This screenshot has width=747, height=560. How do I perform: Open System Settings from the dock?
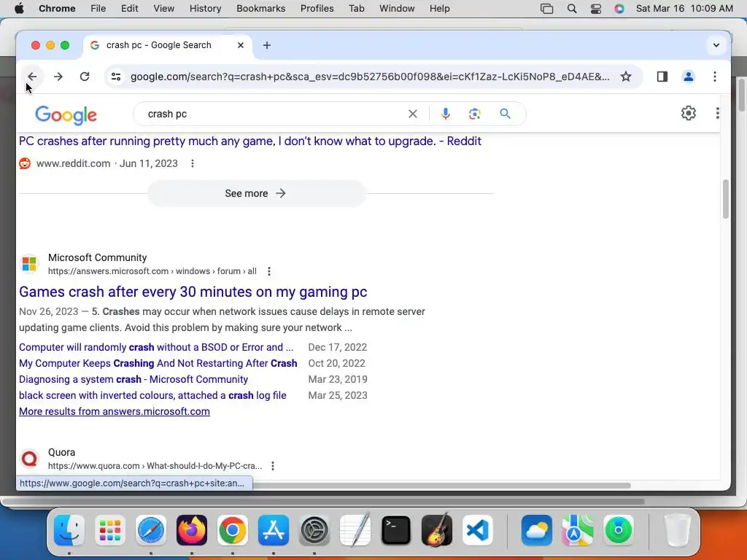pos(314,530)
